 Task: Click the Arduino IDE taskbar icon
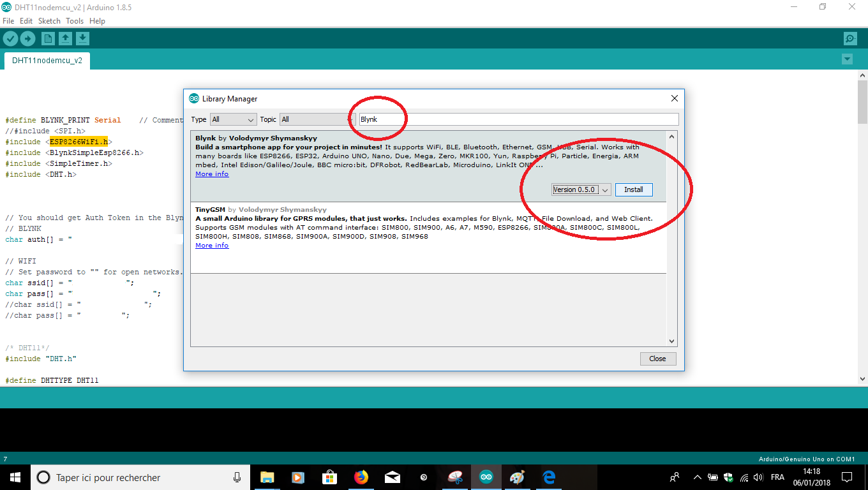coord(486,477)
